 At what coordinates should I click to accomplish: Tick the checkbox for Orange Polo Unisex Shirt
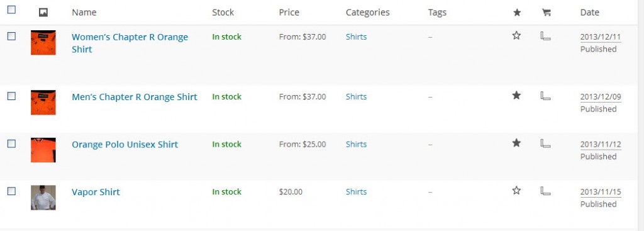coord(11,144)
